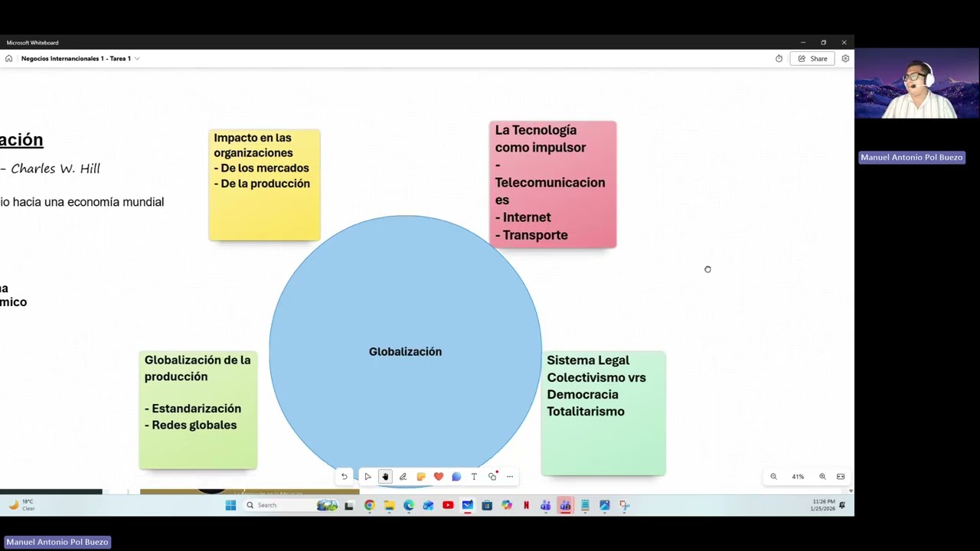Zoom in the canvas
The image size is (980, 551).
tap(822, 477)
